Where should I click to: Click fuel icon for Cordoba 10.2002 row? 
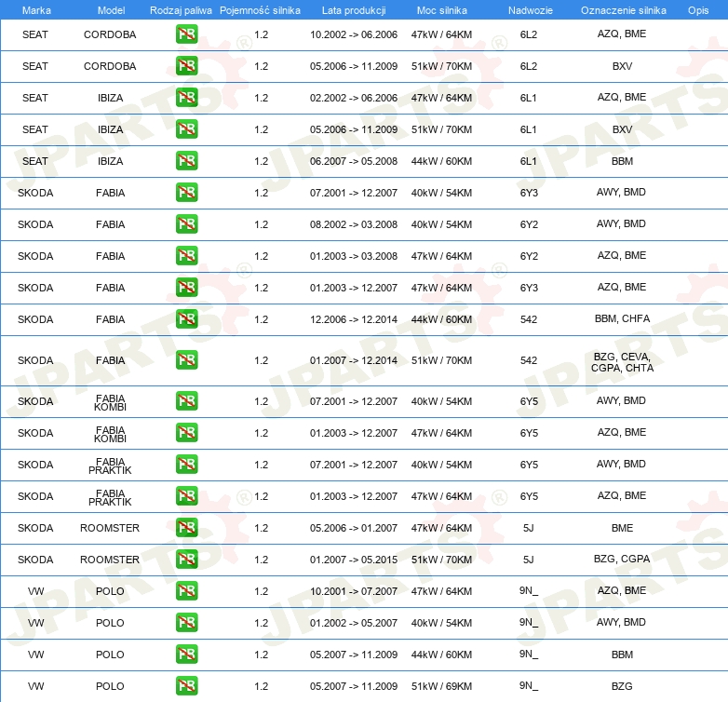(186, 34)
